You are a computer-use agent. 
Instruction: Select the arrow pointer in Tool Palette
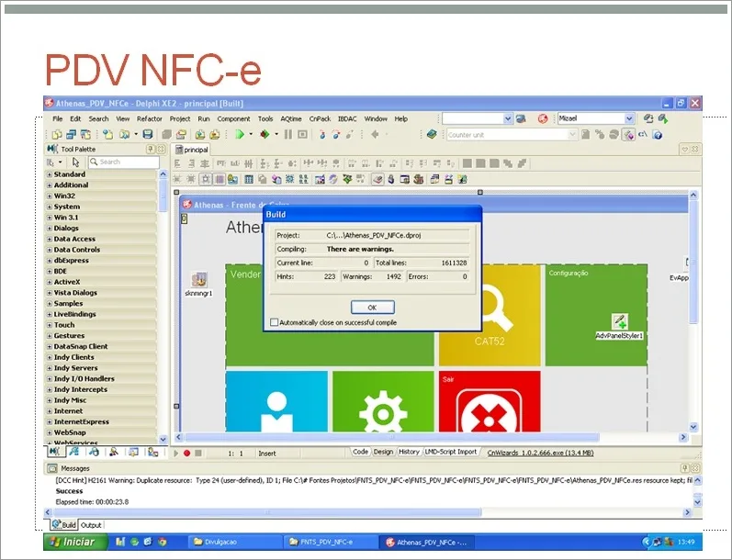75,162
